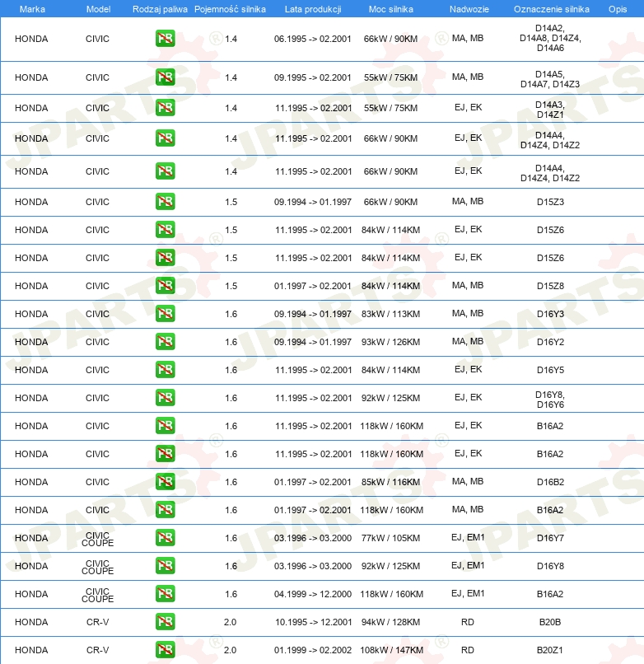Image resolution: width=644 pixels, height=664 pixels.
Task: Click the engine code 'D16Y3'
Action: click(550, 314)
